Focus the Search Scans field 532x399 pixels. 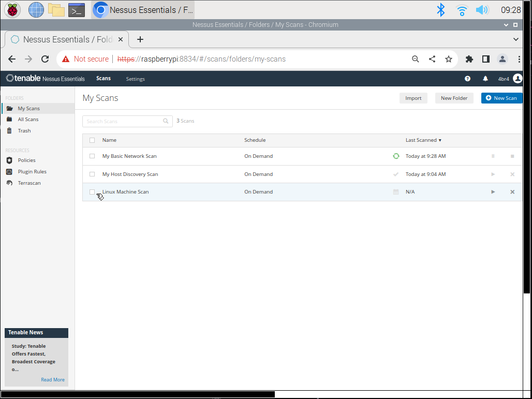(x=123, y=122)
